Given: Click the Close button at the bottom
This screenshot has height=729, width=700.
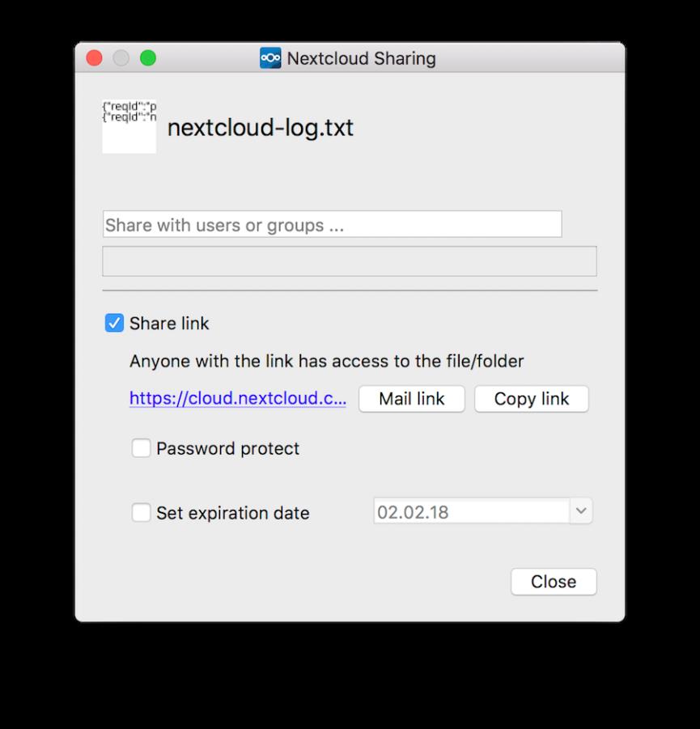Looking at the screenshot, I should coord(554,582).
